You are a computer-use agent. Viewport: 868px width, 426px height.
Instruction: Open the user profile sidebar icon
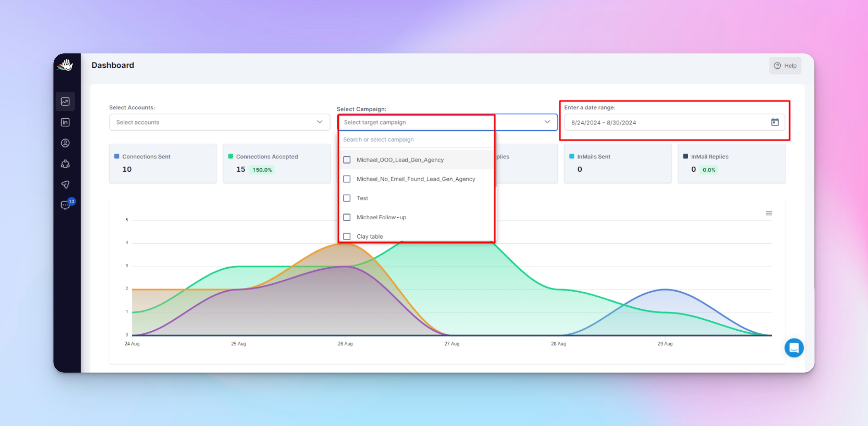tap(65, 143)
